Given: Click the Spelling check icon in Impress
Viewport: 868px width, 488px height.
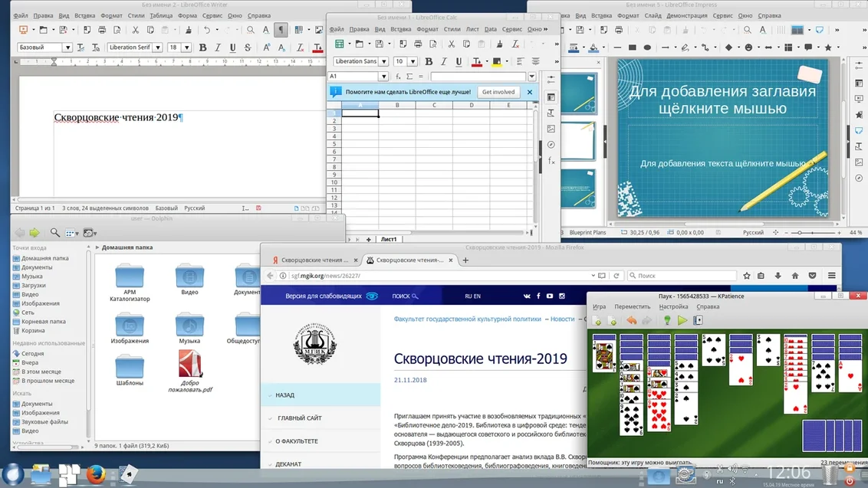Looking at the screenshot, I should [x=763, y=30].
